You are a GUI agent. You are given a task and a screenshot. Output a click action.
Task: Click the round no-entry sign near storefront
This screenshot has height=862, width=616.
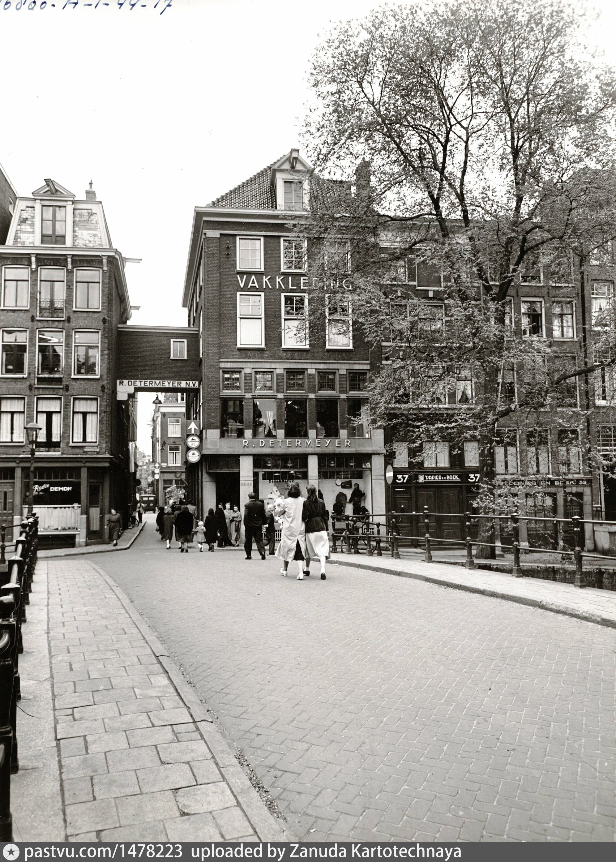tap(389, 475)
